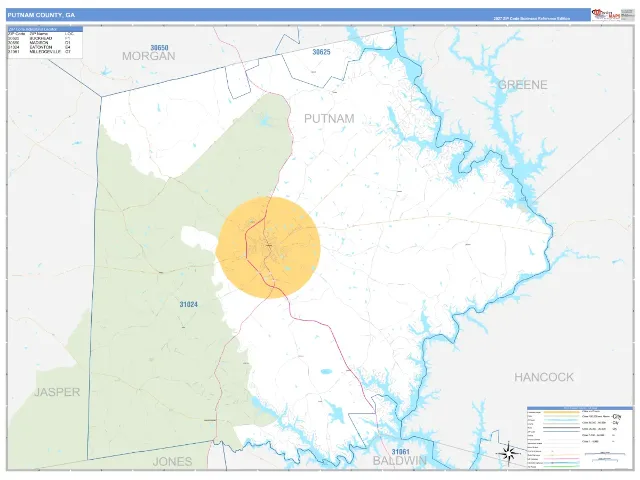The width and height of the screenshot is (640, 480).
Task: Click the publisher logo in header
Action: click(x=606, y=15)
